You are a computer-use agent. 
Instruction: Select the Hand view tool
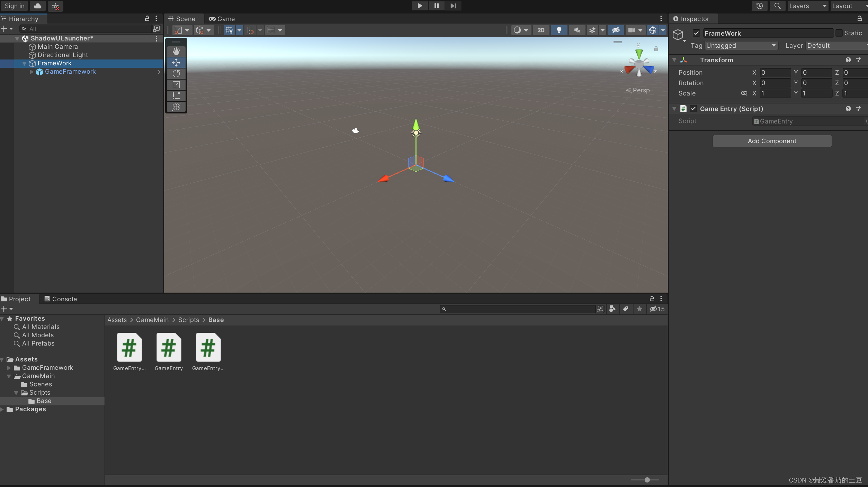(x=176, y=52)
